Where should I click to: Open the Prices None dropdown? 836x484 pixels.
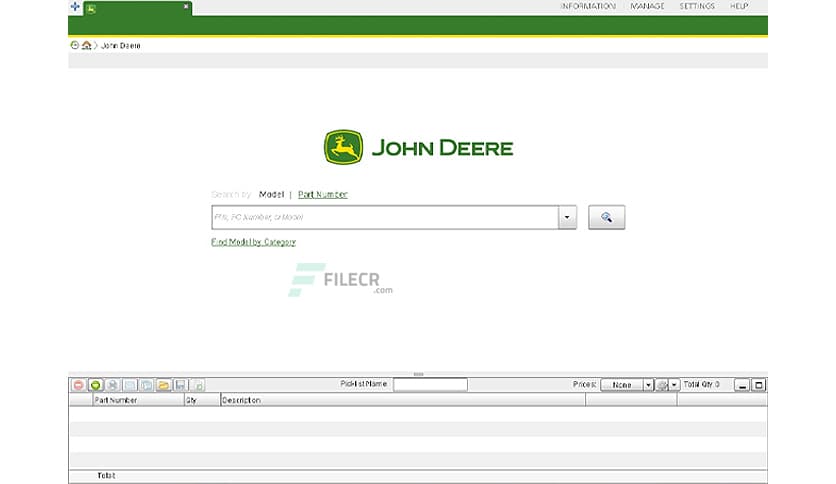coord(627,385)
